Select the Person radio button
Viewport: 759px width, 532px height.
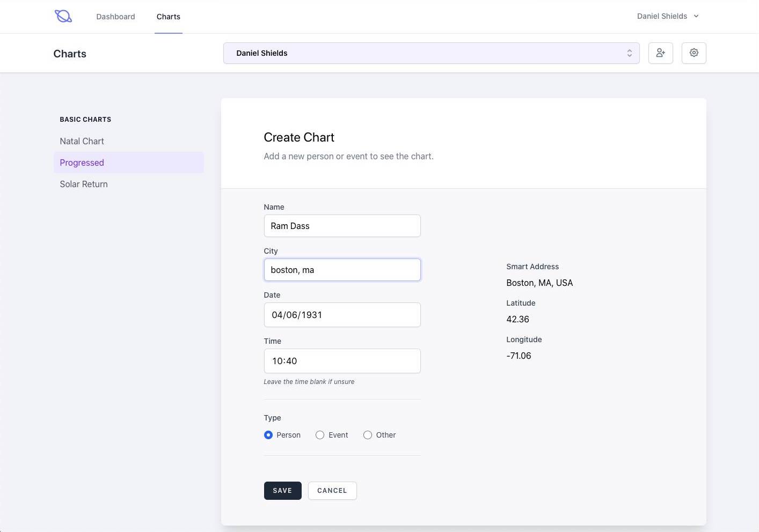(268, 435)
